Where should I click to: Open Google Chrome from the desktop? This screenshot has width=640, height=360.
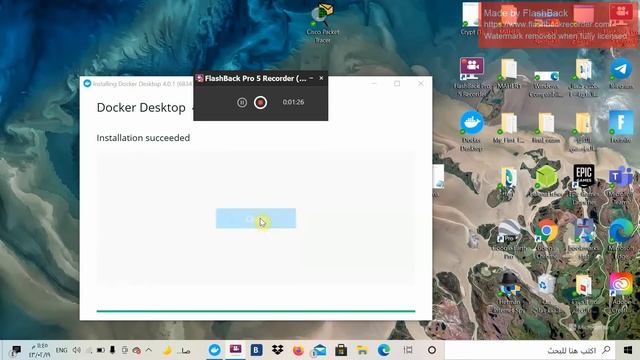point(547,239)
